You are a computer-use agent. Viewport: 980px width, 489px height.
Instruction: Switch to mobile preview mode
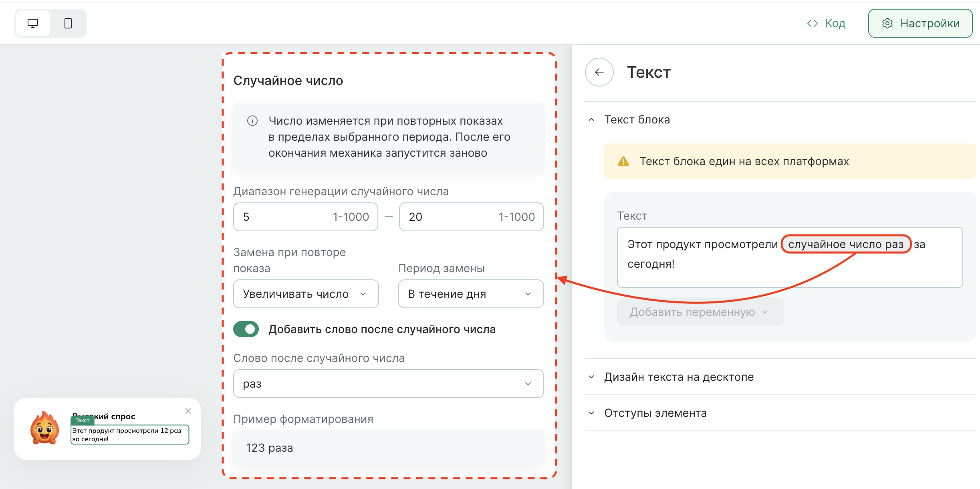(67, 23)
